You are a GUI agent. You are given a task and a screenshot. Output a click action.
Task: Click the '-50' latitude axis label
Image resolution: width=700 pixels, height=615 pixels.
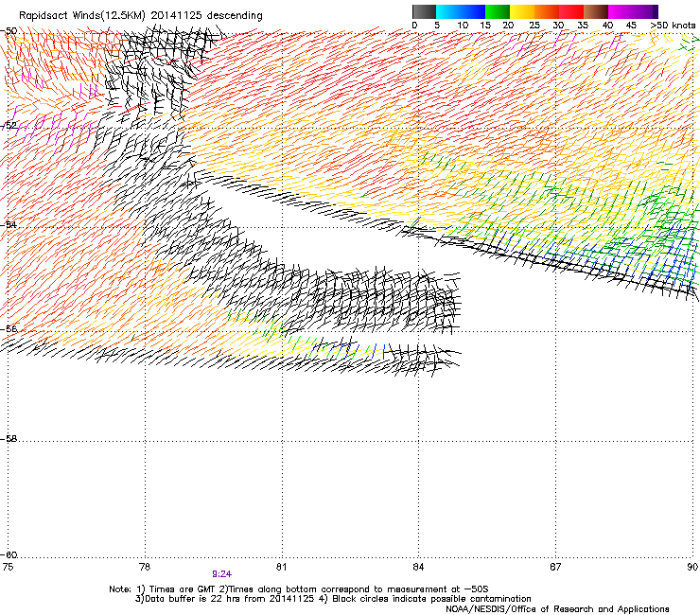click(x=9, y=31)
